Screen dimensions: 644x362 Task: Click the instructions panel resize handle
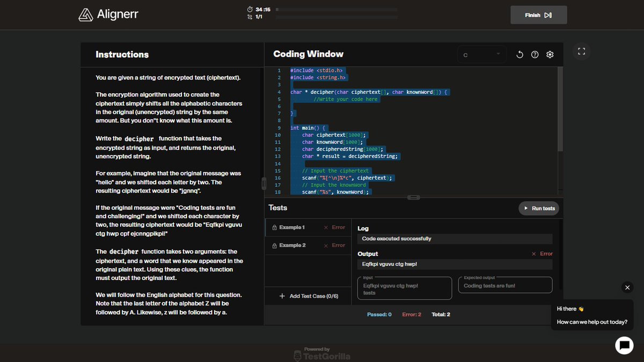(x=264, y=183)
